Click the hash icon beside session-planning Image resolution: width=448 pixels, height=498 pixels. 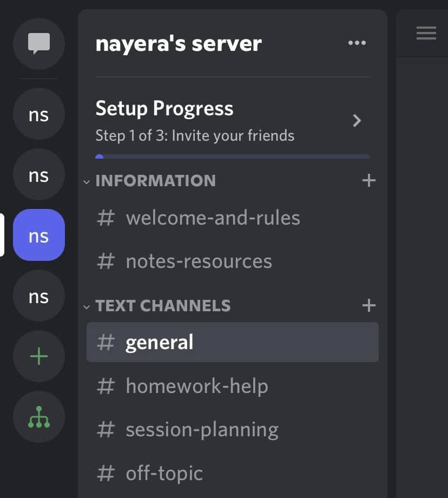pos(106,429)
